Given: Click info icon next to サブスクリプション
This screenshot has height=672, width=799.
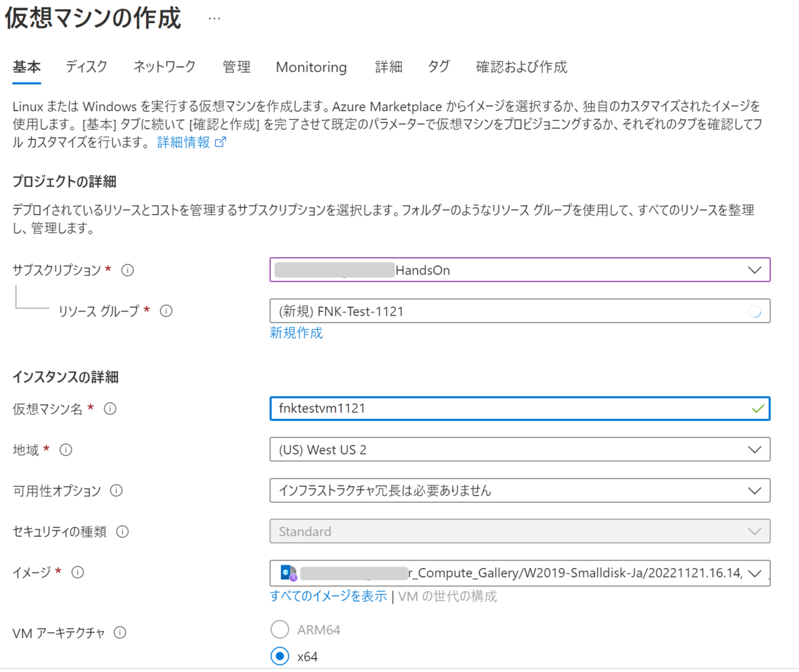Looking at the screenshot, I should (128, 270).
